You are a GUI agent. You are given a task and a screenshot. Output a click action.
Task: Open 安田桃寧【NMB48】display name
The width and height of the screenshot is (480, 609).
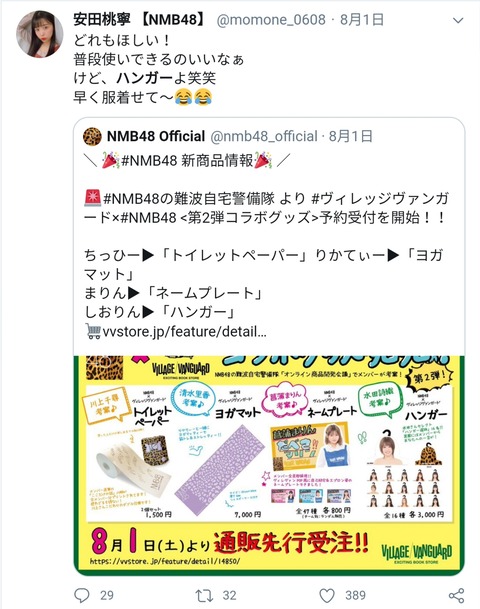pyautogui.click(x=140, y=19)
